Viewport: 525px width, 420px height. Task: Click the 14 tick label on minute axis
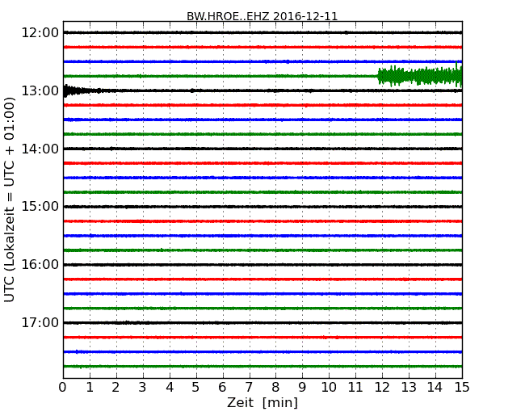coord(435,388)
